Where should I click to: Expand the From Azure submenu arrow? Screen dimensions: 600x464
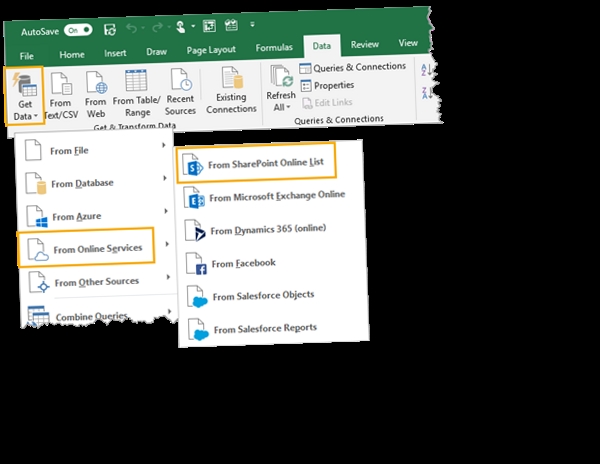coord(166,211)
